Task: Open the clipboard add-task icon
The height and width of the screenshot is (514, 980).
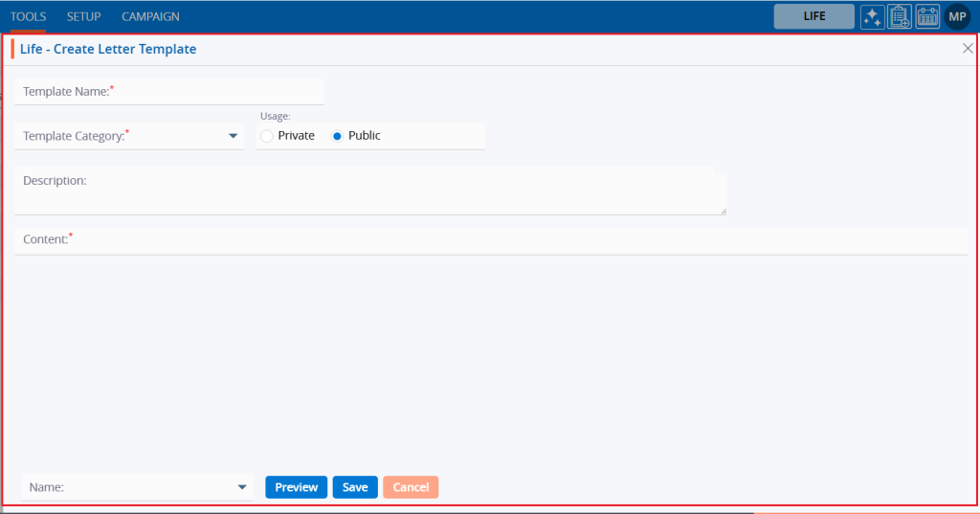Action: [x=900, y=16]
